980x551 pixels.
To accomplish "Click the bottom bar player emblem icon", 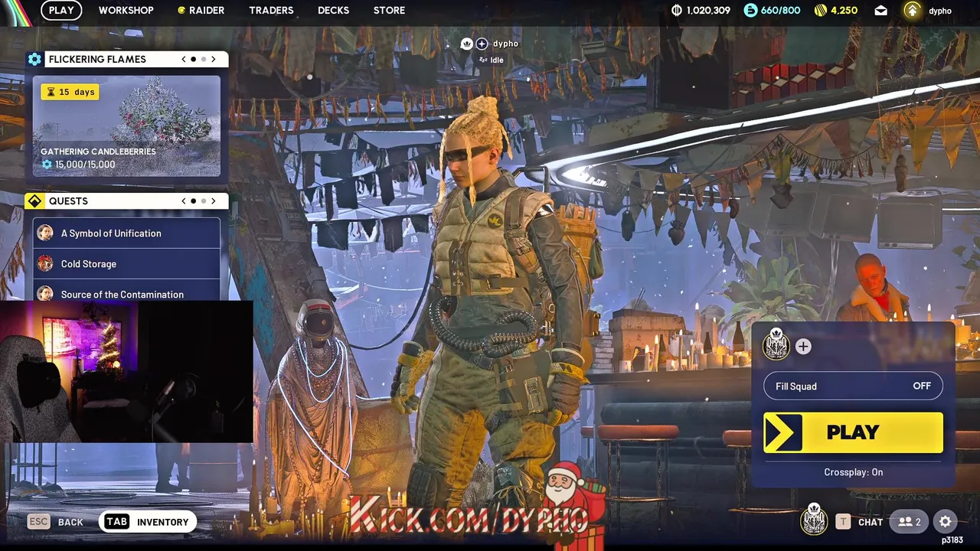I will pos(814,520).
